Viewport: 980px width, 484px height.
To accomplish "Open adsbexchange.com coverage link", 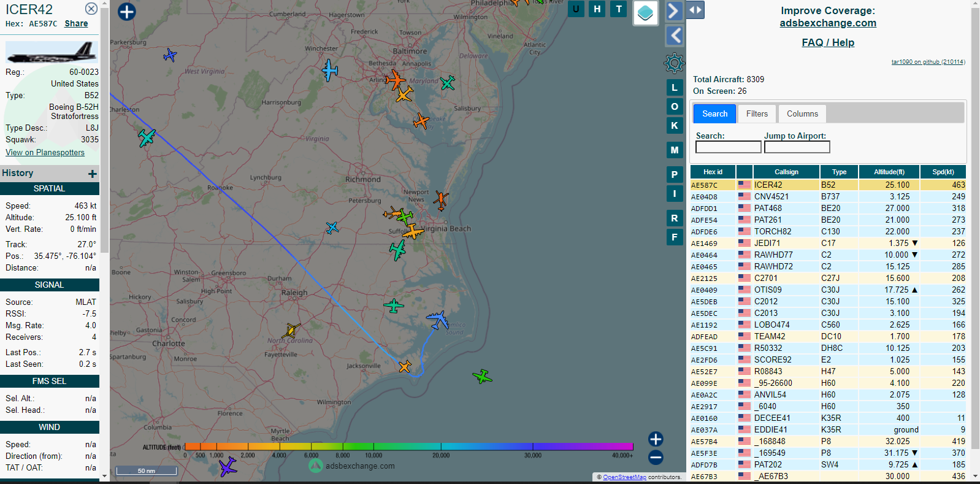I will coord(828,23).
